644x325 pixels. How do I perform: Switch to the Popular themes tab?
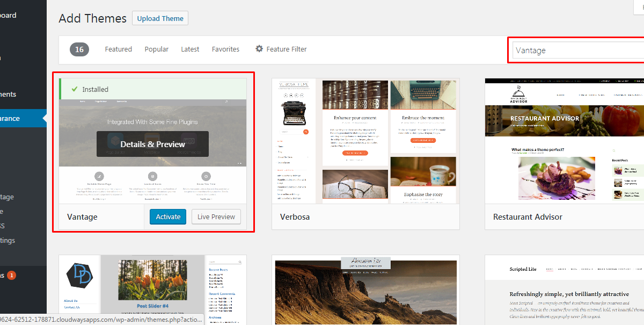coord(157,49)
